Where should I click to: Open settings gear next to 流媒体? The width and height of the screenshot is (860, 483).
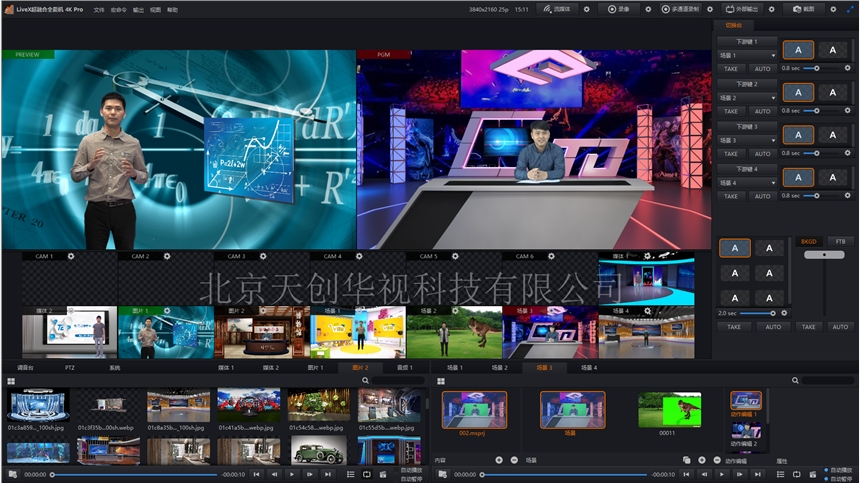click(x=587, y=9)
